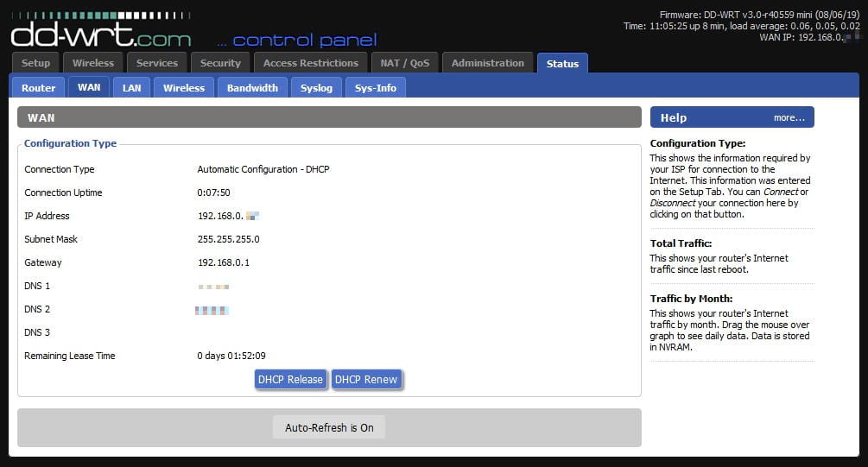Select the Status main tab
Screen dimensions: 868x467
[x=562, y=64]
